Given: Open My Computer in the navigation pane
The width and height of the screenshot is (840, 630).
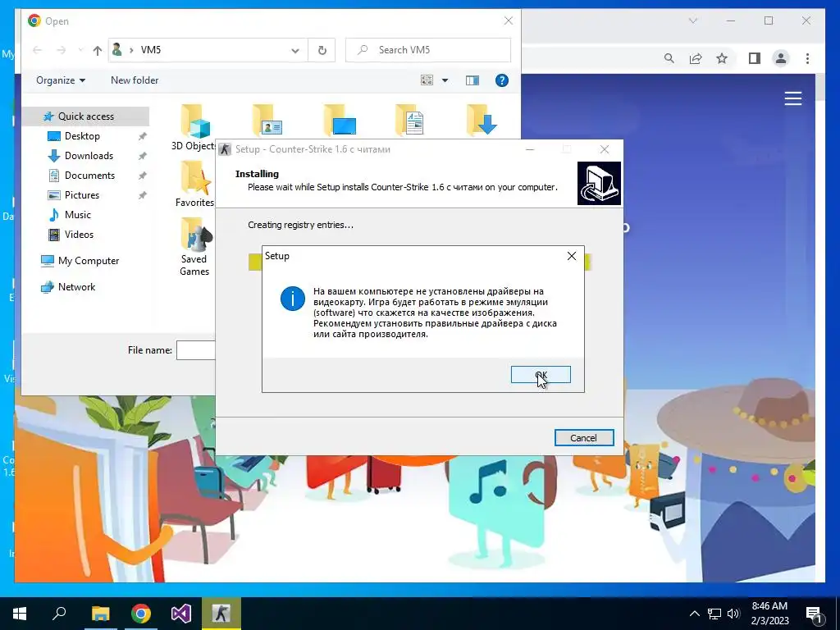Looking at the screenshot, I should 89,261.
